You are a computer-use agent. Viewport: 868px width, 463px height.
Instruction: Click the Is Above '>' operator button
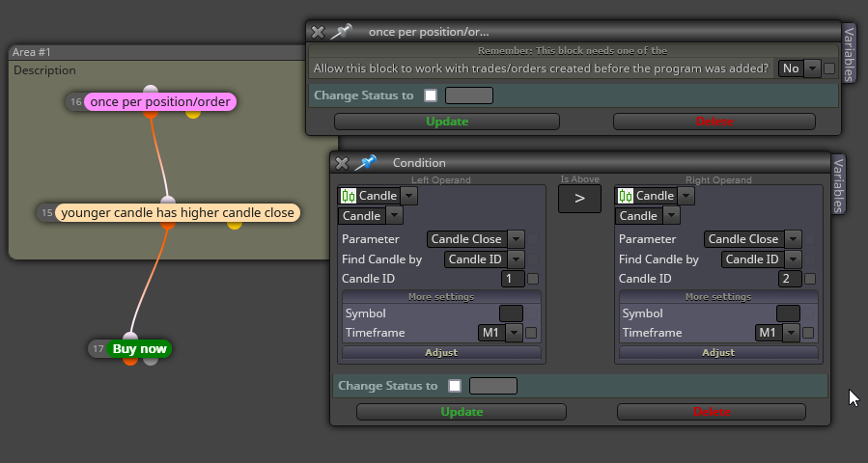[579, 199]
